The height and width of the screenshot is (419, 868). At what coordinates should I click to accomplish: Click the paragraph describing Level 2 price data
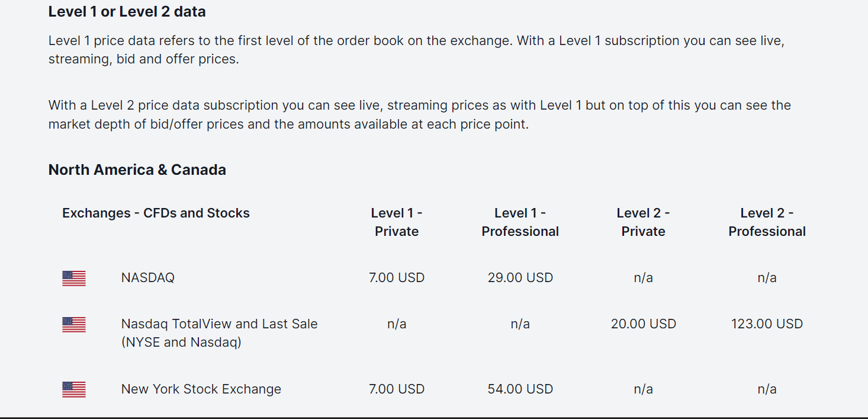pos(420,115)
